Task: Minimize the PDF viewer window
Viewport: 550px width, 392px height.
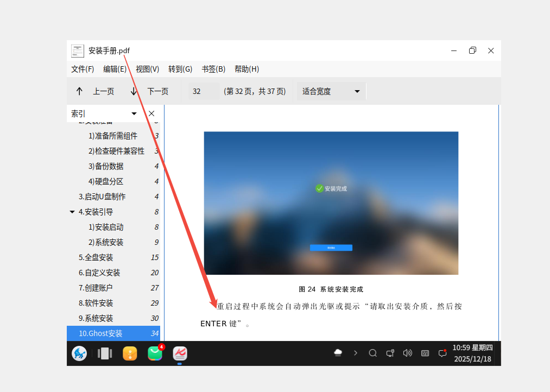Action: coord(454,51)
